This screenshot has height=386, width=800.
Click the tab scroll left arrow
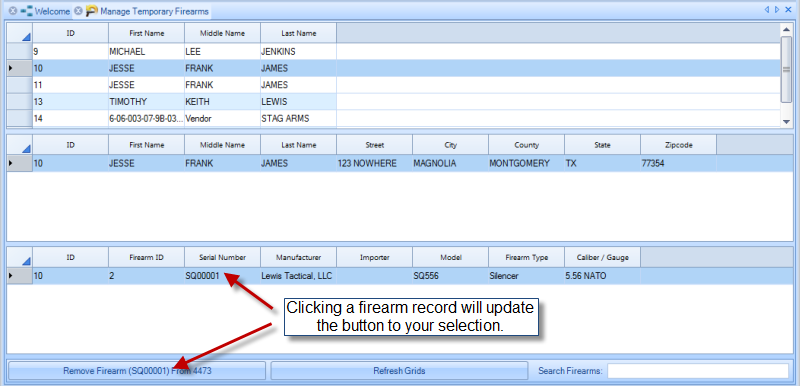(766, 10)
